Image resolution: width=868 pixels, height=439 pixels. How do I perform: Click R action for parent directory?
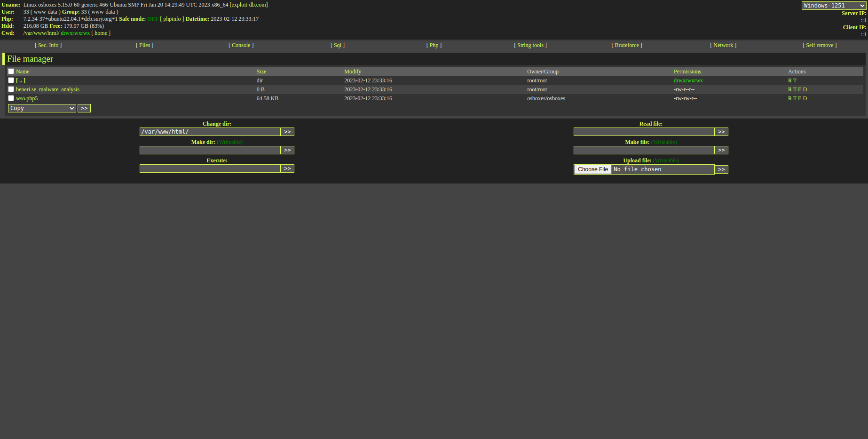tap(790, 80)
